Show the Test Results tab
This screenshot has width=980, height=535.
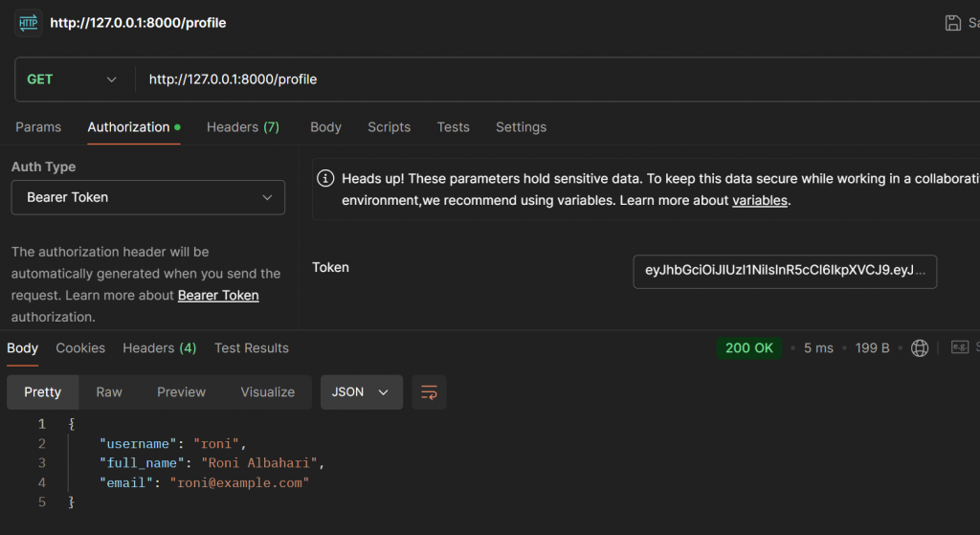click(x=252, y=348)
